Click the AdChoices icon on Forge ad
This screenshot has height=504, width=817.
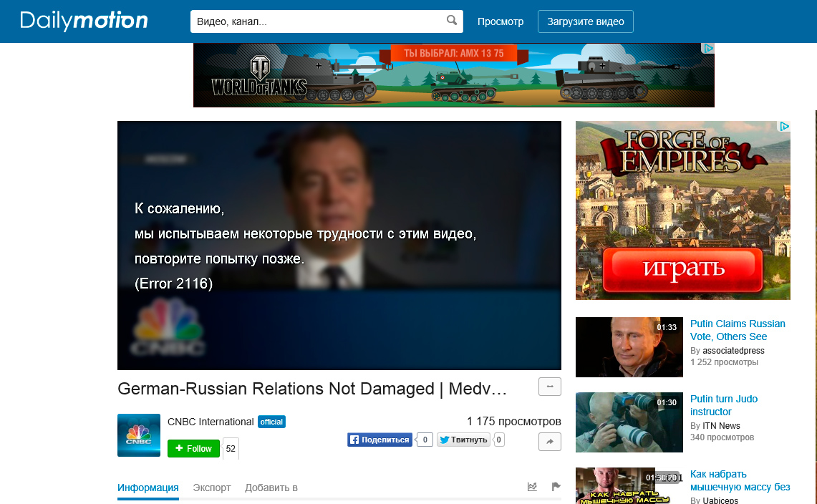tap(784, 126)
